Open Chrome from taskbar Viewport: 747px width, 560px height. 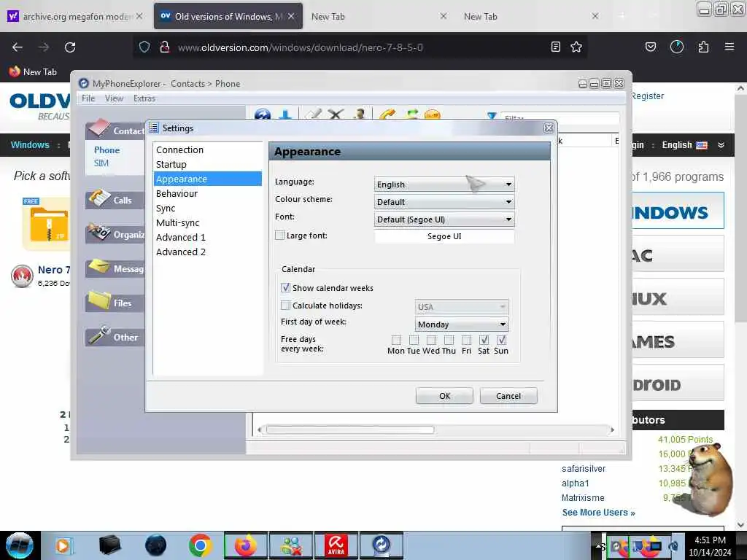tap(200, 545)
